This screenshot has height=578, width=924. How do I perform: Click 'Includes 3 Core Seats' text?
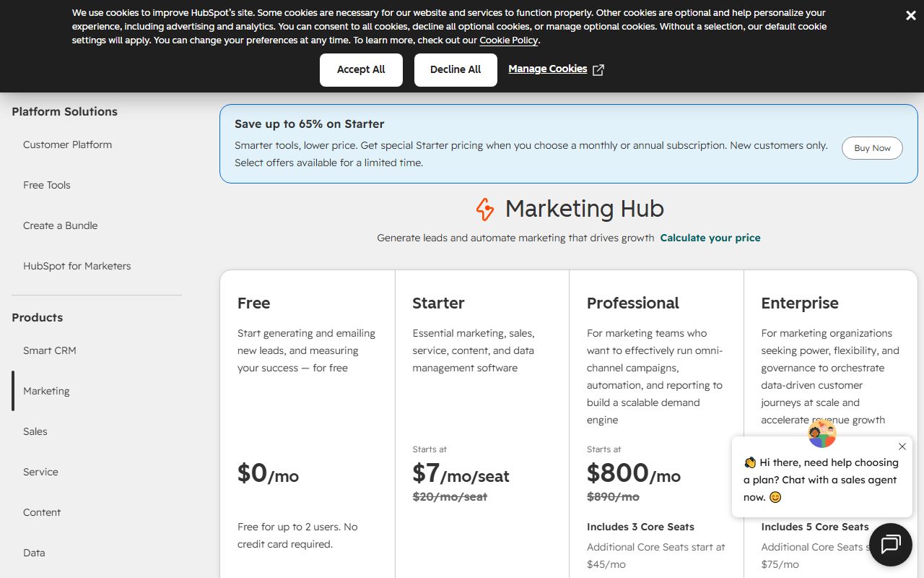pyautogui.click(x=640, y=527)
